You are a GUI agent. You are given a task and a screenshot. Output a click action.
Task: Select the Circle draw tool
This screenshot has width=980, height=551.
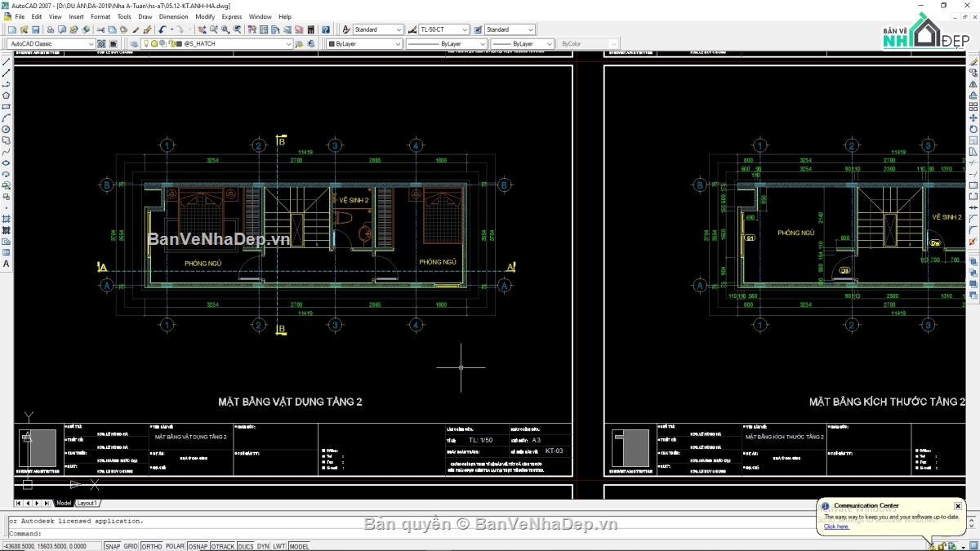point(7,129)
